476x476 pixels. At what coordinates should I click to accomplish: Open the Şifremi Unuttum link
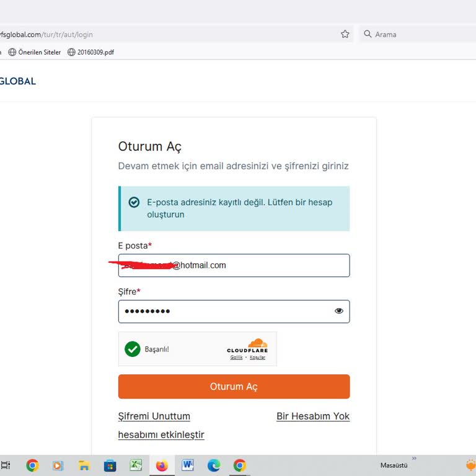coord(154,416)
